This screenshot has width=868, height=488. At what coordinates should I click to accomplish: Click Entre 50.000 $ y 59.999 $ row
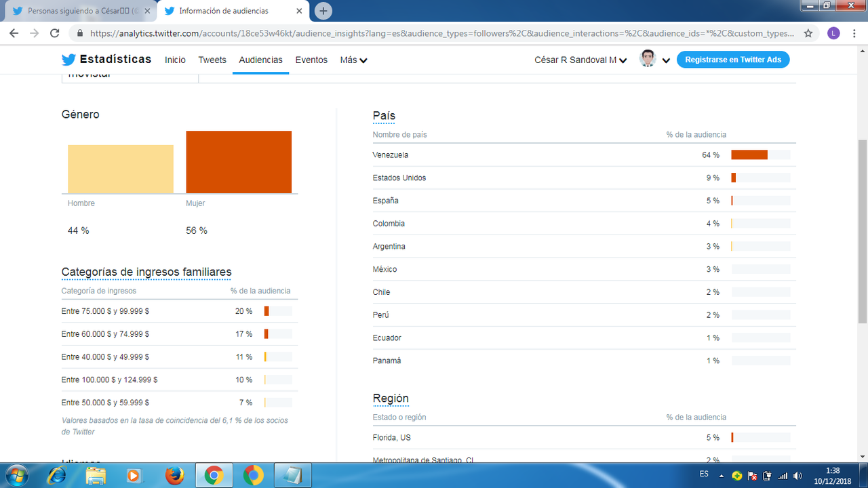180,403
